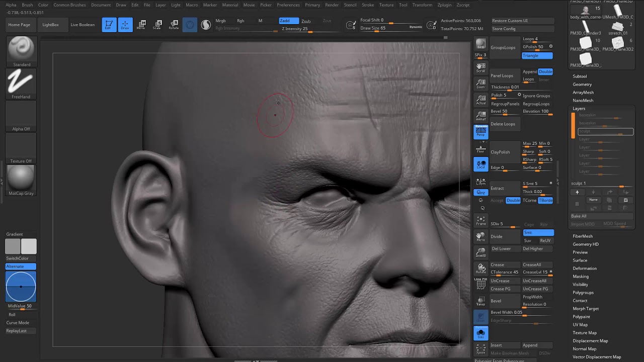The image size is (644, 362).
Task: Open the Document menu
Action: [101, 5]
